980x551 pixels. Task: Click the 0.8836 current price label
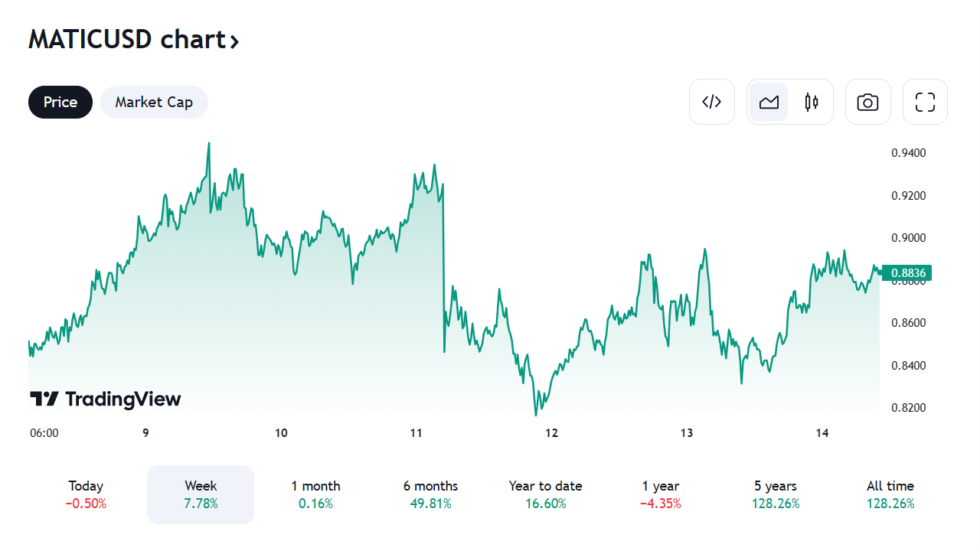908,273
